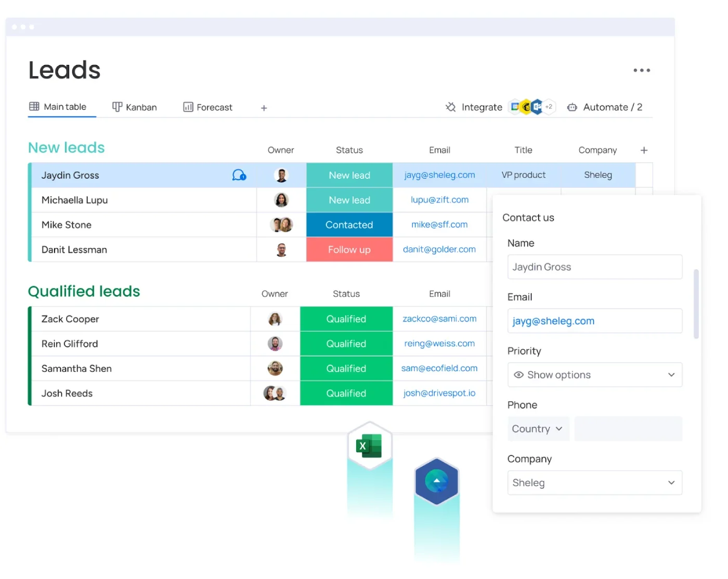Open the mike@sff.com email link

coord(439,225)
